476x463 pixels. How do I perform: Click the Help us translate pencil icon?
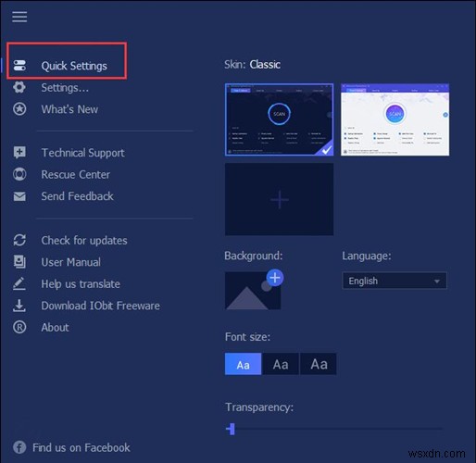click(19, 283)
